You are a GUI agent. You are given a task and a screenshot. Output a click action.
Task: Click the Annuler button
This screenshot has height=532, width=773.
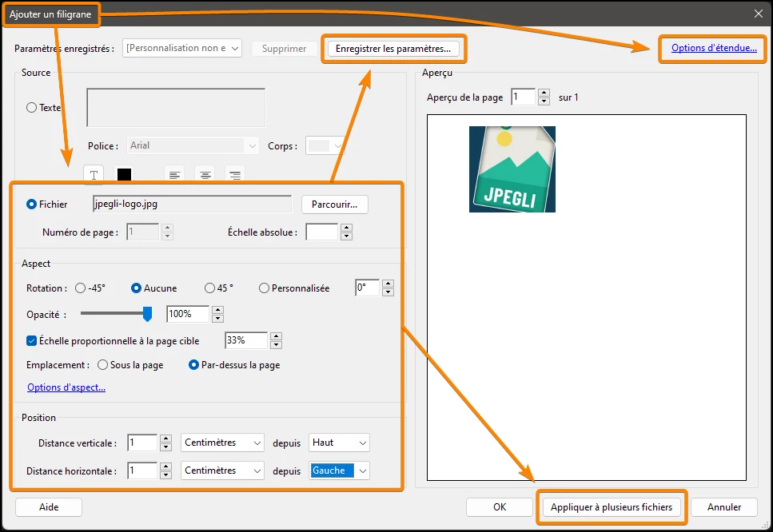pos(724,507)
